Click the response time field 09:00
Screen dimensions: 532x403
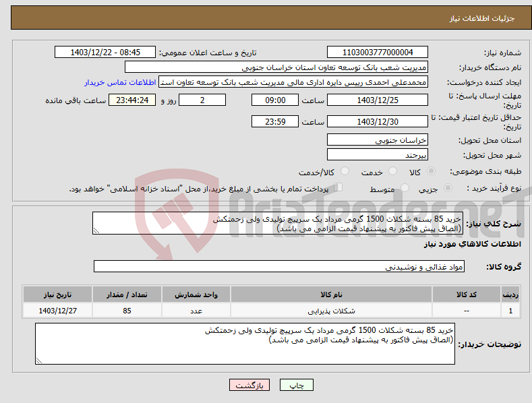275,100
